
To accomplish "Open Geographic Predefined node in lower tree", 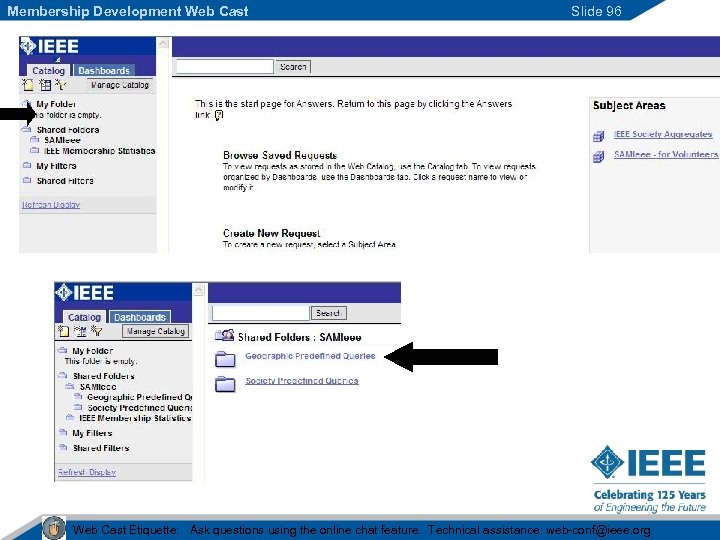I will (140, 397).
